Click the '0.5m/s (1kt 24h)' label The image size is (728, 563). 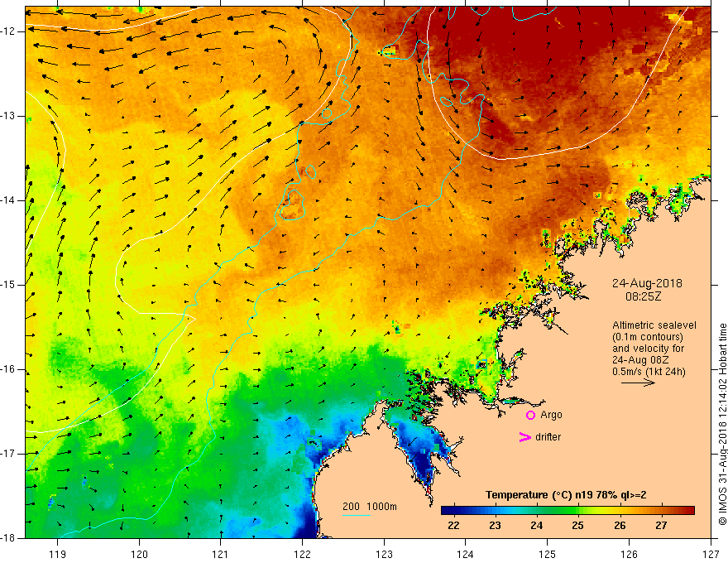(649, 372)
